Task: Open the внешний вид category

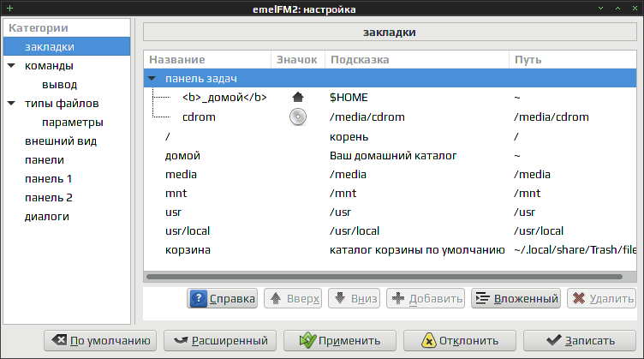Action: [x=61, y=141]
